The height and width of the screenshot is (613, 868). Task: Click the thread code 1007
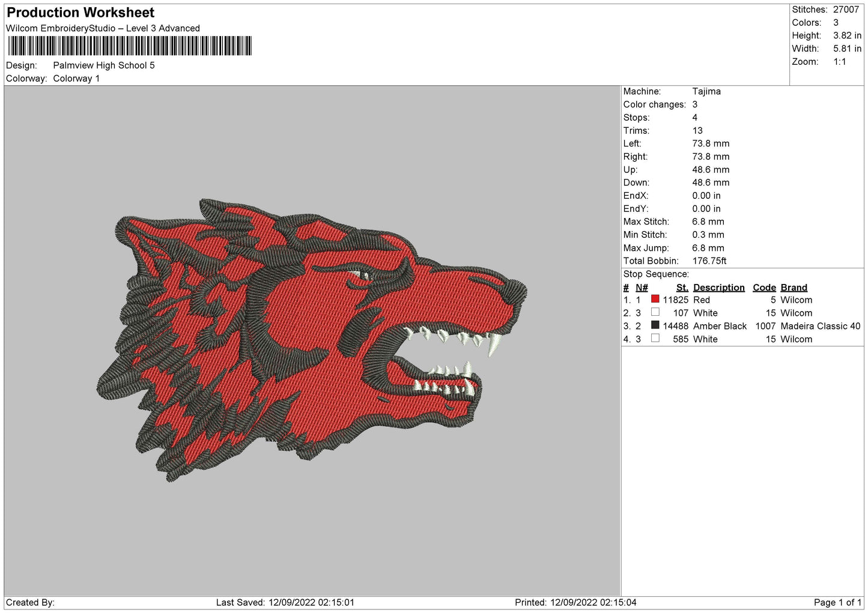tap(765, 326)
